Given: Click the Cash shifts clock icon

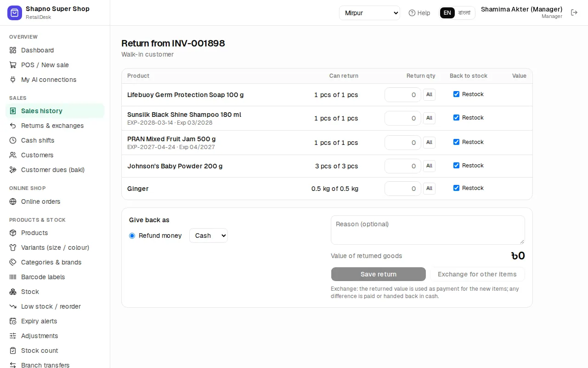Looking at the screenshot, I should tap(13, 140).
